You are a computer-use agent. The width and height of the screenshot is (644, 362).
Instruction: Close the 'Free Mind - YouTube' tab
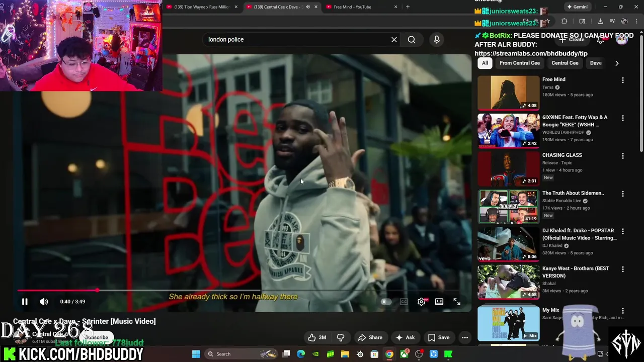(395, 7)
